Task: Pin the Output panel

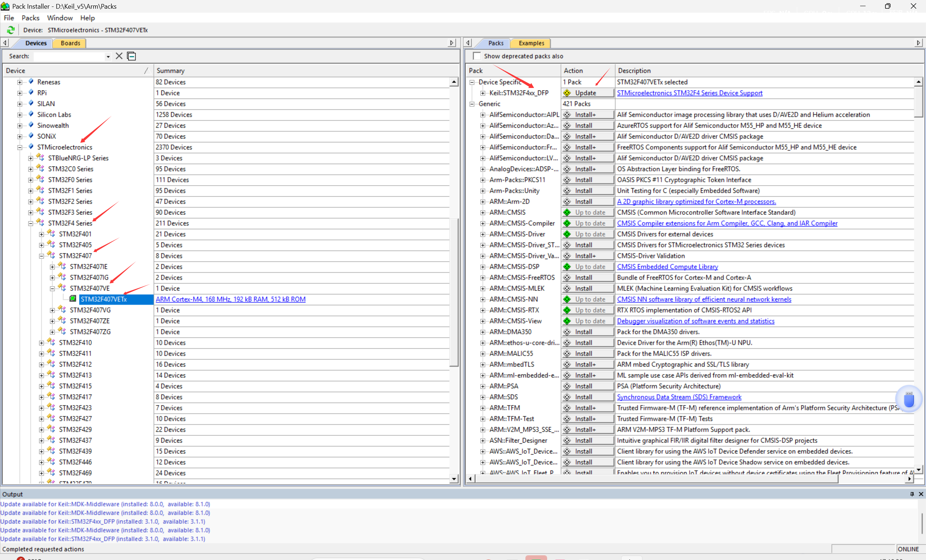Action: tap(912, 494)
